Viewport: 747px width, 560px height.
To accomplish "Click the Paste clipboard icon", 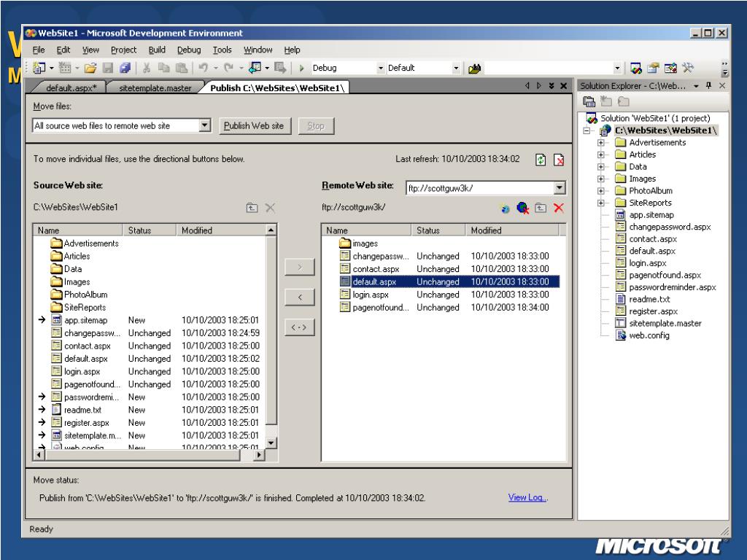I will click(x=181, y=68).
